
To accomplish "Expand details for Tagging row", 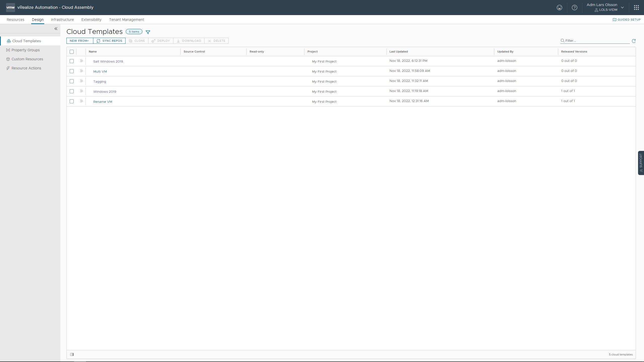I will tap(81, 81).
